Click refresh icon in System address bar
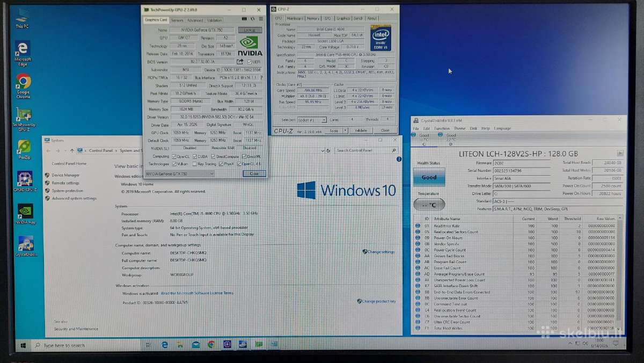This screenshot has width=644, height=363. click(327, 150)
